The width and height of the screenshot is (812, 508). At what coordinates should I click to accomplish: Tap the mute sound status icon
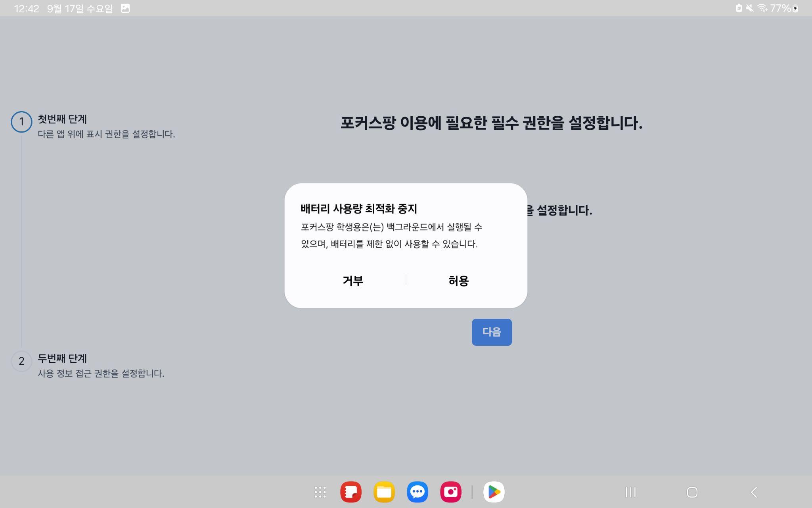coord(749,8)
